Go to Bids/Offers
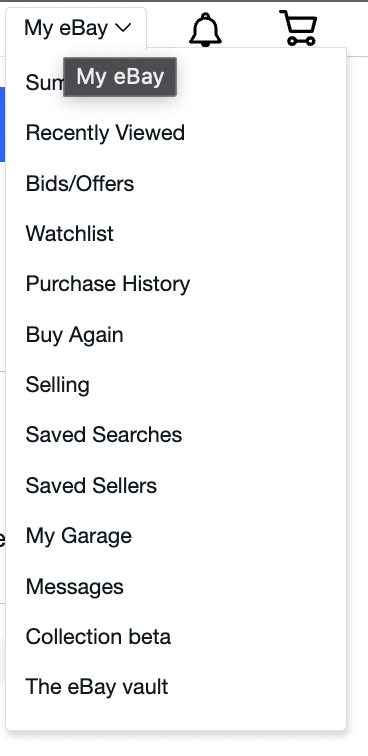The image size is (368, 756). click(80, 184)
